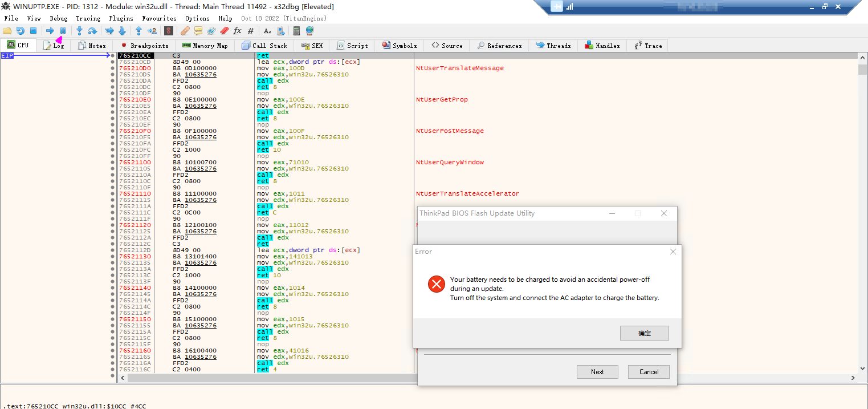
Task: Open the Debug menu
Action: [x=59, y=18]
